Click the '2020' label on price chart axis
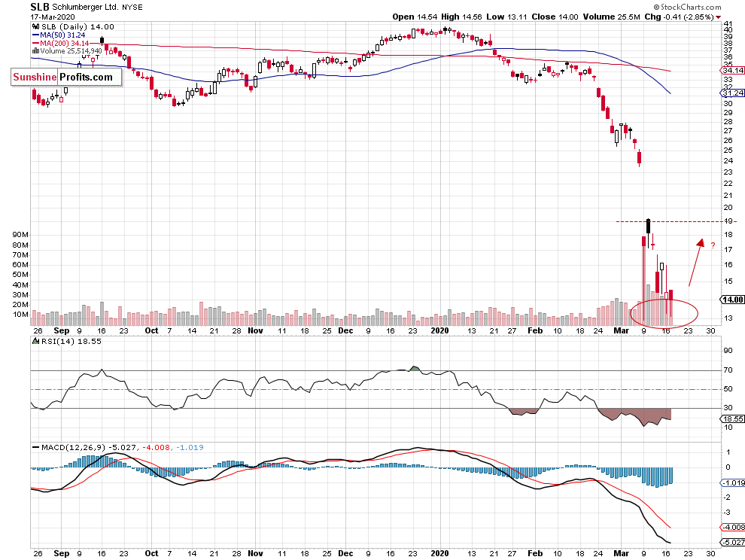The height and width of the screenshot is (560, 745). 439,330
